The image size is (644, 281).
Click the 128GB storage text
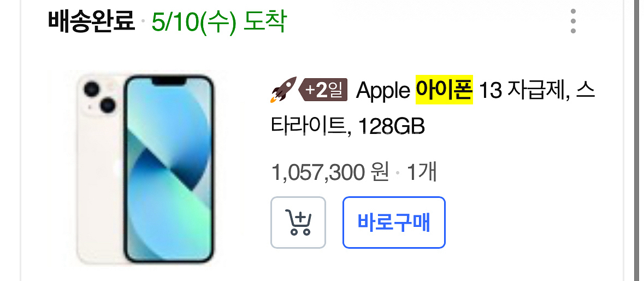coord(391,126)
